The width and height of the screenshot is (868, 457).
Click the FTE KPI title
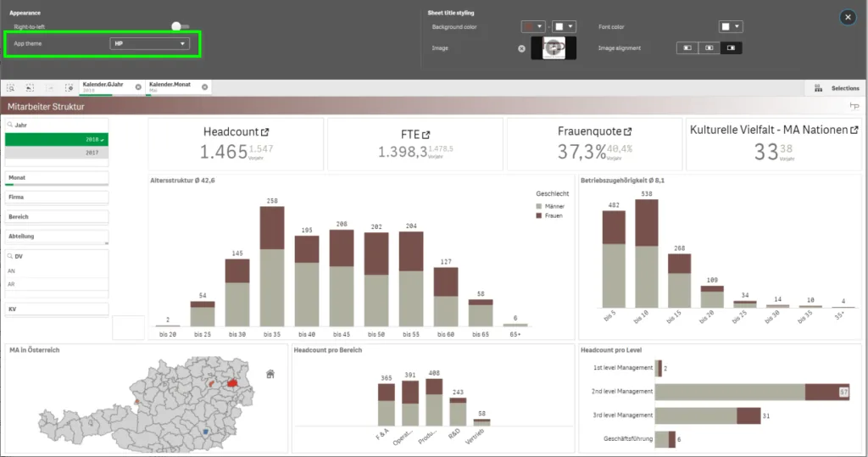(x=410, y=135)
